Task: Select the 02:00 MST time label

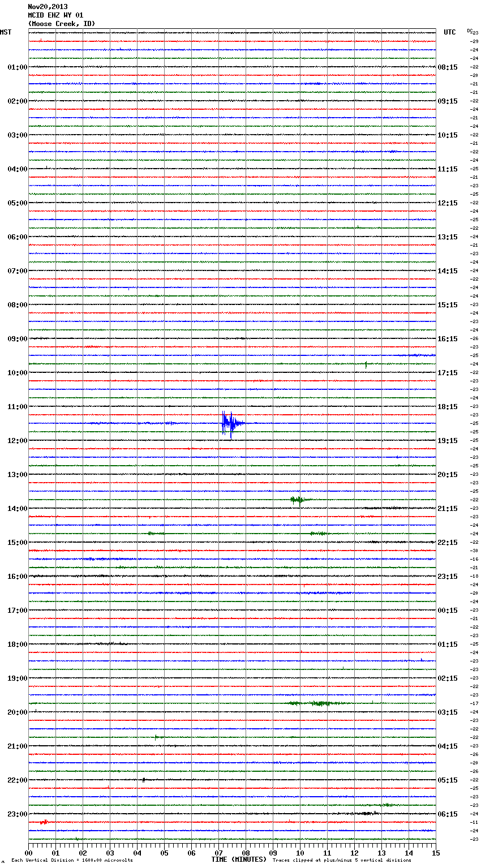Action: pos(18,101)
